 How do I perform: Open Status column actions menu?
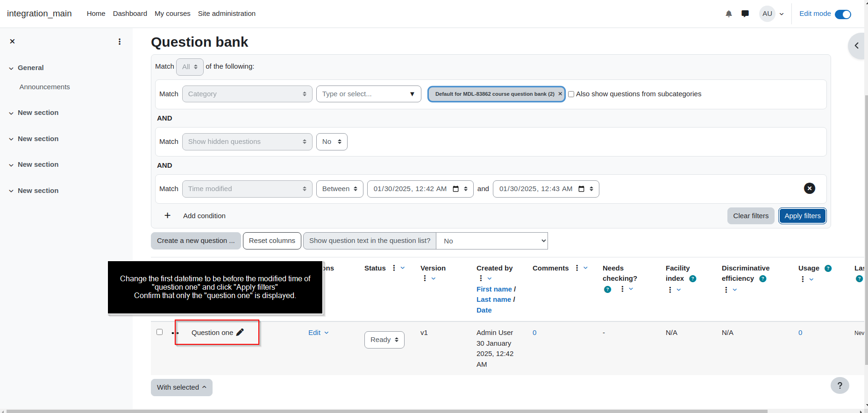[x=394, y=268]
